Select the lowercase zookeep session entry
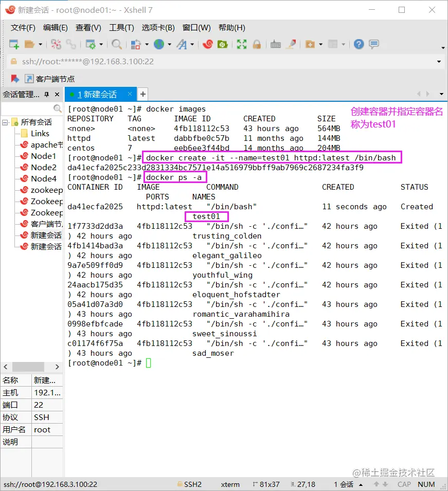Image resolution: width=448 pixels, height=491 pixels. point(41,190)
